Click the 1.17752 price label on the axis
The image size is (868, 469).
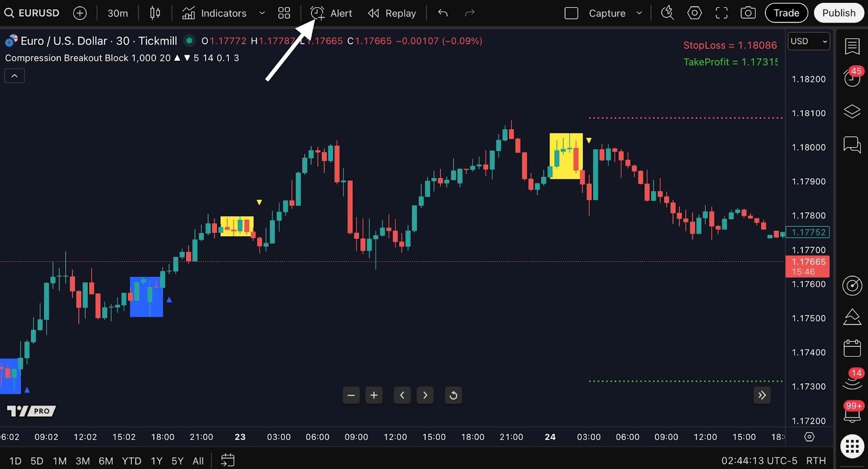point(808,232)
